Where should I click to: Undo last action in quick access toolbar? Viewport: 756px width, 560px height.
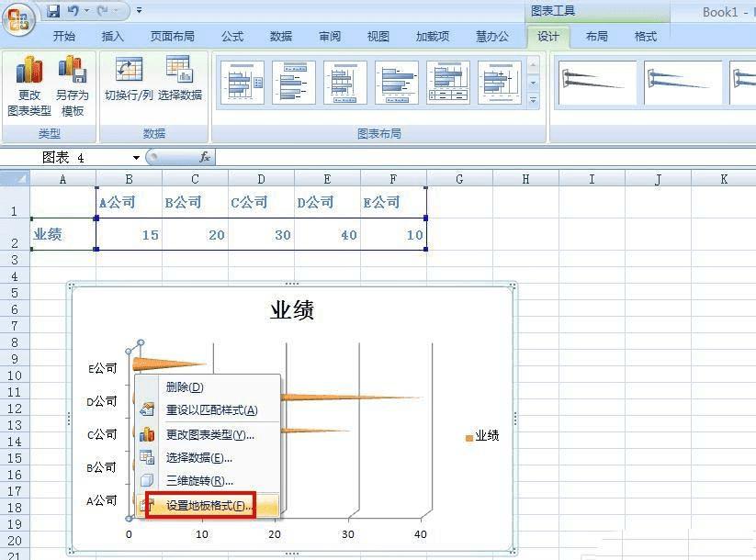coord(73,10)
